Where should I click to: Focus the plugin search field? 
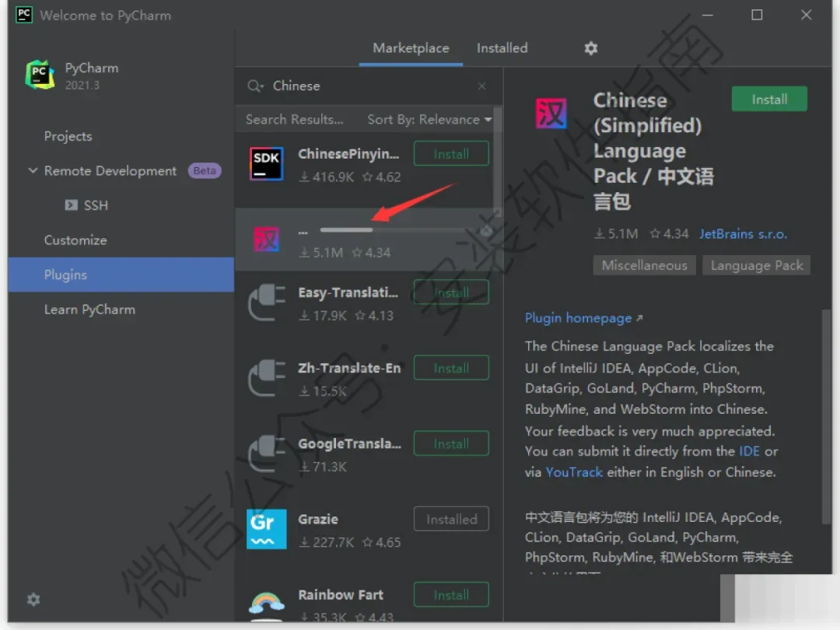coord(369,86)
